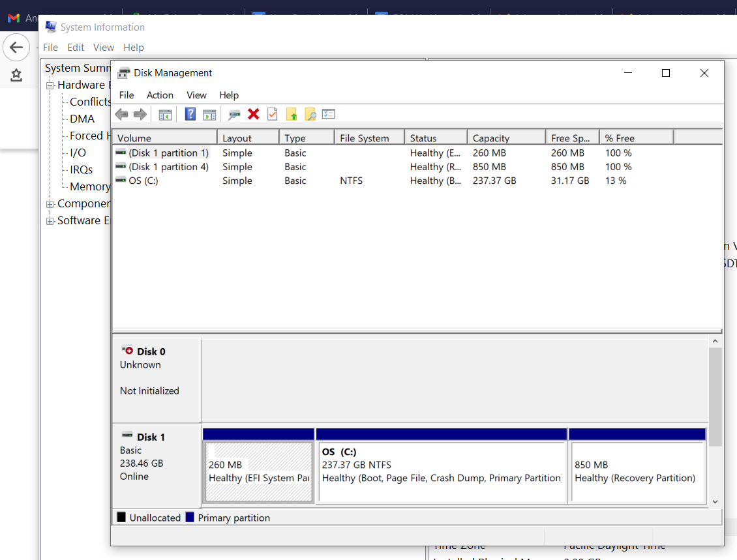Click the folder with green up arrow icon

tap(292, 114)
